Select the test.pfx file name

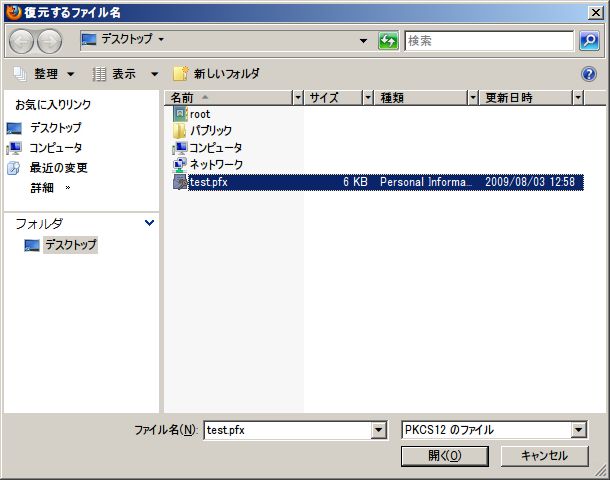click(208, 182)
